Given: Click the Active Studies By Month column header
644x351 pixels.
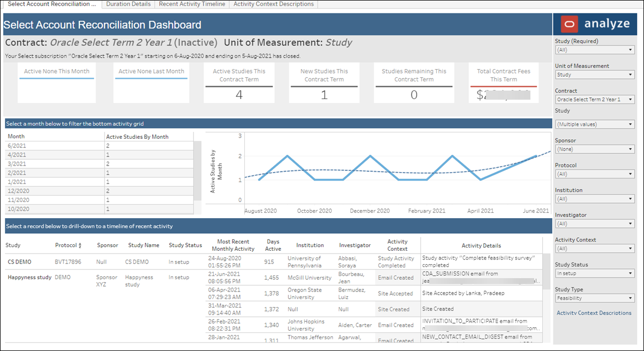Looking at the screenshot, I should click(137, 137).
